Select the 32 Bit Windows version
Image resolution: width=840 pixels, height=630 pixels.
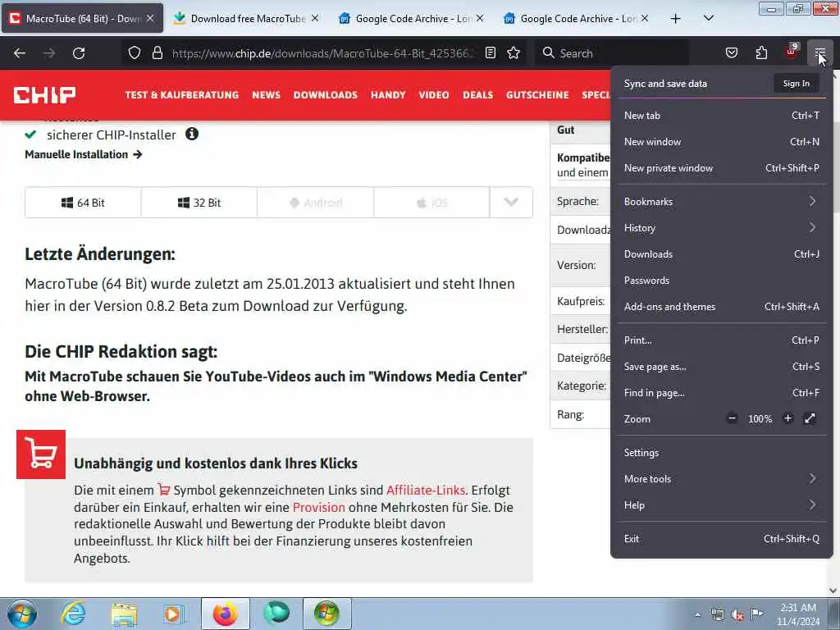199,203
